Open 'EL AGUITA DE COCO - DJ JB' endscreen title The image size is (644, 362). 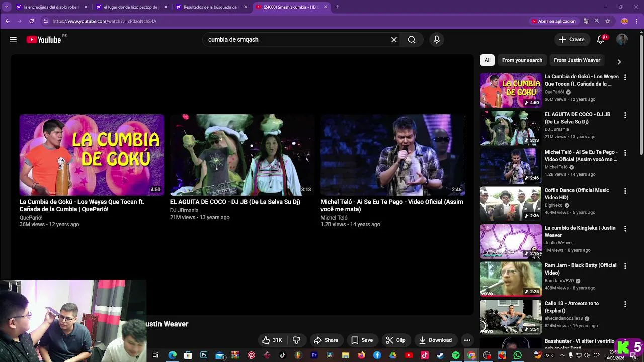coord(235,202)
